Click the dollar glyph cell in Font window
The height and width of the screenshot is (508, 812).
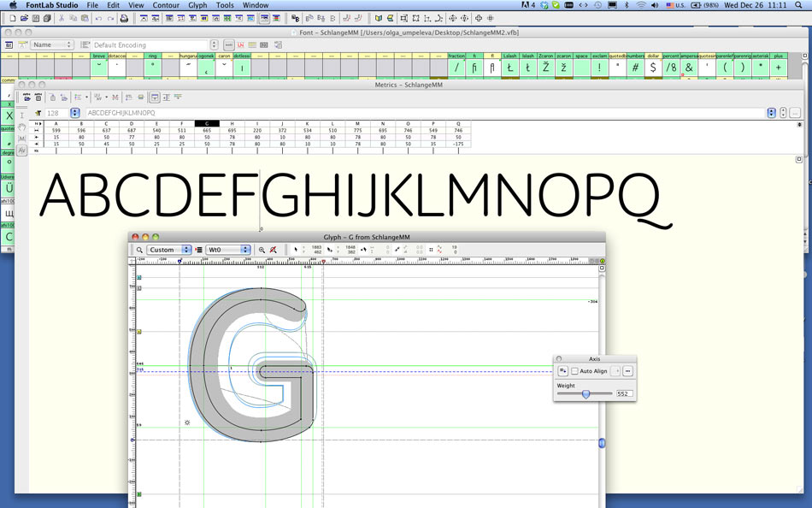pyautogui.click(x=653, y=67)
